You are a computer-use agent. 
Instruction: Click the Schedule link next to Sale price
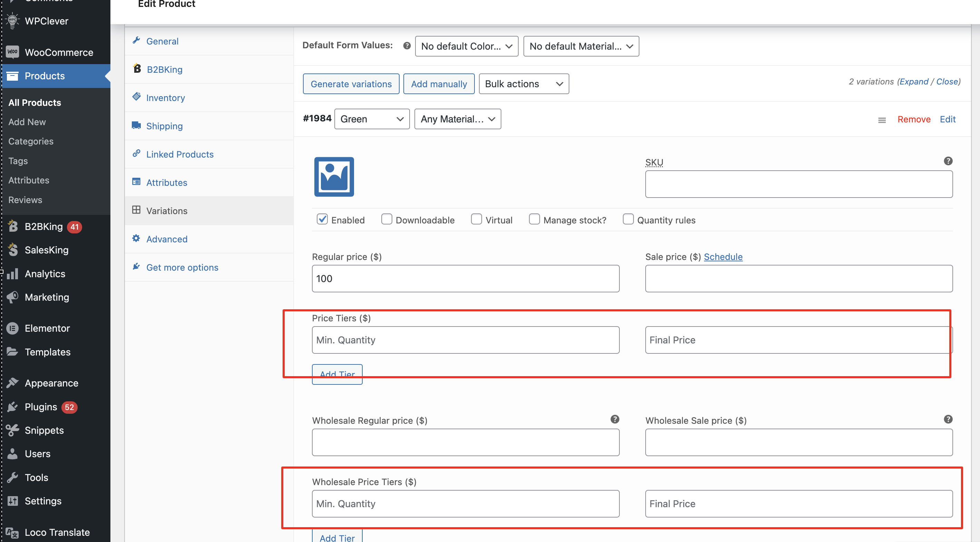pyautogui.click(x=723, y=257)
